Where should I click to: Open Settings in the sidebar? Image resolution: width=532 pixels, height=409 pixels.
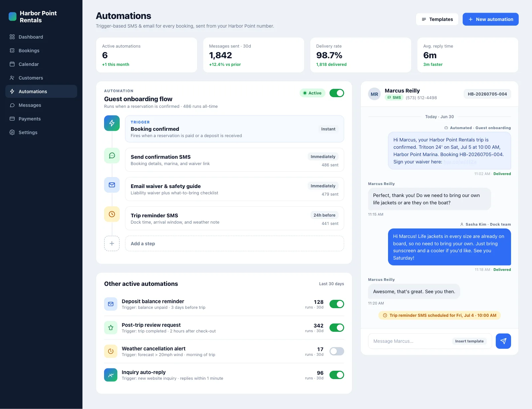(41, 132)
